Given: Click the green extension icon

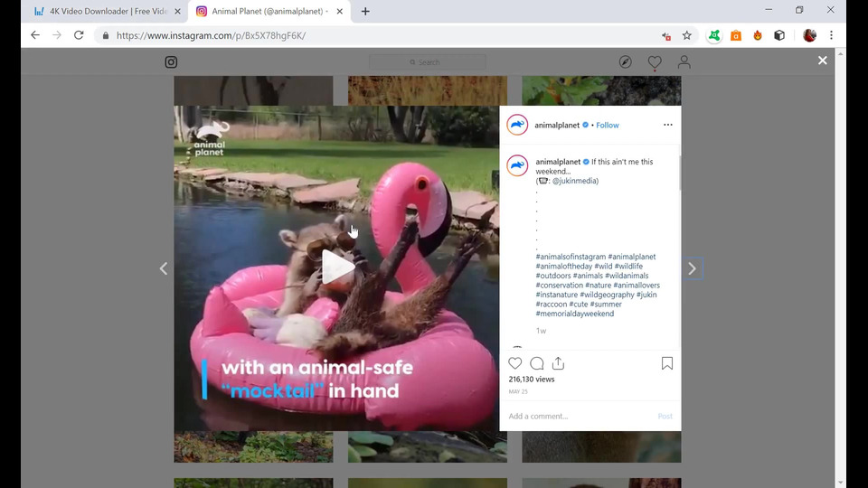Looking at the screenshot, I should [x=714, y=35].
